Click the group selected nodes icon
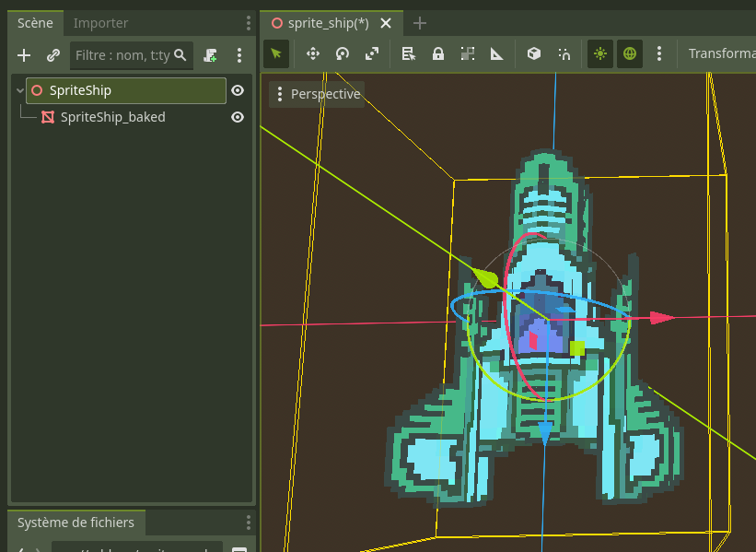Image resolution: width=756 pixels, height=552 pixels. (468, 53)
